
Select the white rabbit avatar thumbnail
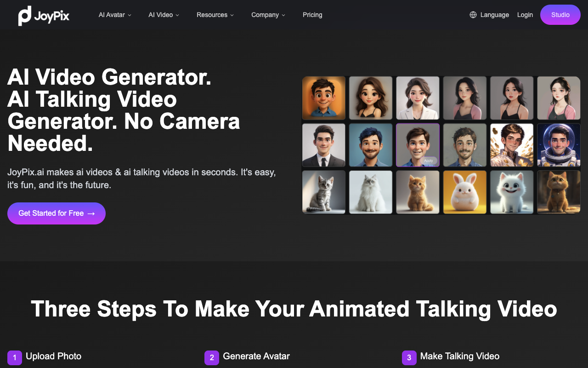click(x=464, y=192)
